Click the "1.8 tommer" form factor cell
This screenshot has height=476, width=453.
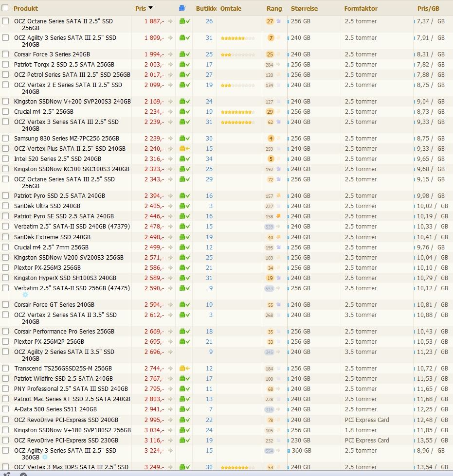tap(361, 430)
